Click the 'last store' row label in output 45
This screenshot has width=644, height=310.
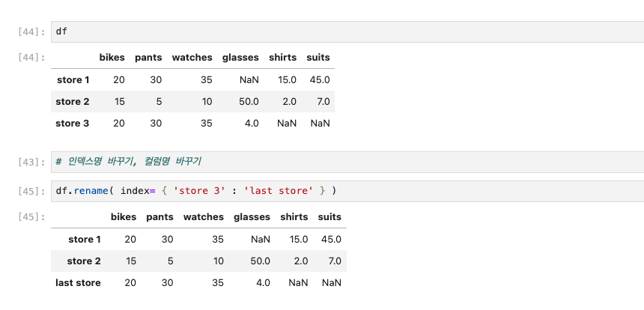point(78,283)
